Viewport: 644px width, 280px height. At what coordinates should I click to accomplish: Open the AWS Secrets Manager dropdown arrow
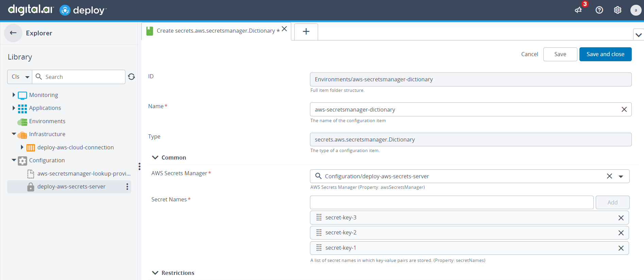point(621,176)
